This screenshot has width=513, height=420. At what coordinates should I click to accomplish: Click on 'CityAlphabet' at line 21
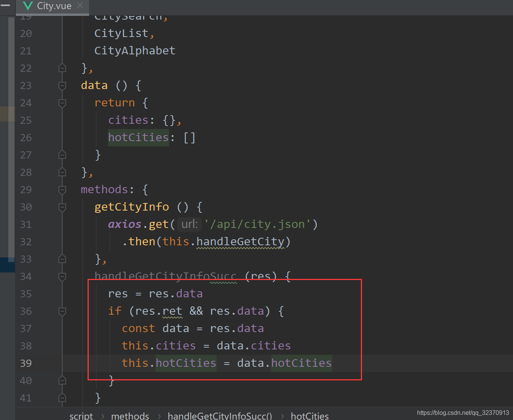click(x=135, y=51)
